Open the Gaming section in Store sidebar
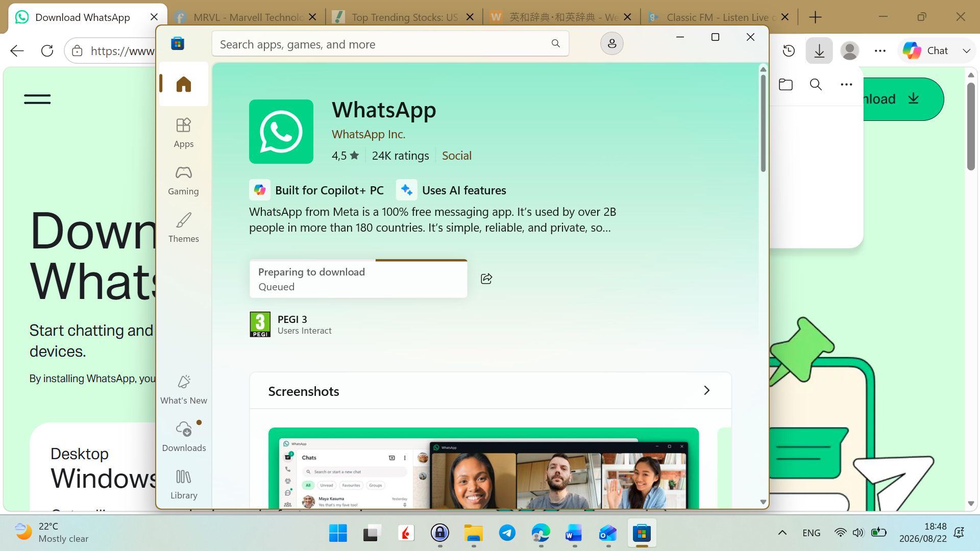 point(183,180)
